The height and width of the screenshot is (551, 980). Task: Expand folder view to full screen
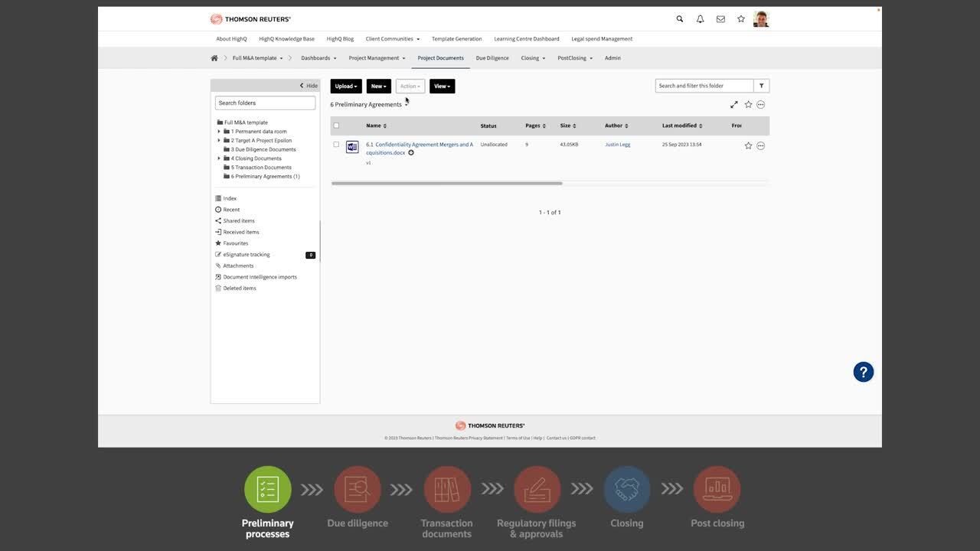pyautogui.click(x=733, y=105)
